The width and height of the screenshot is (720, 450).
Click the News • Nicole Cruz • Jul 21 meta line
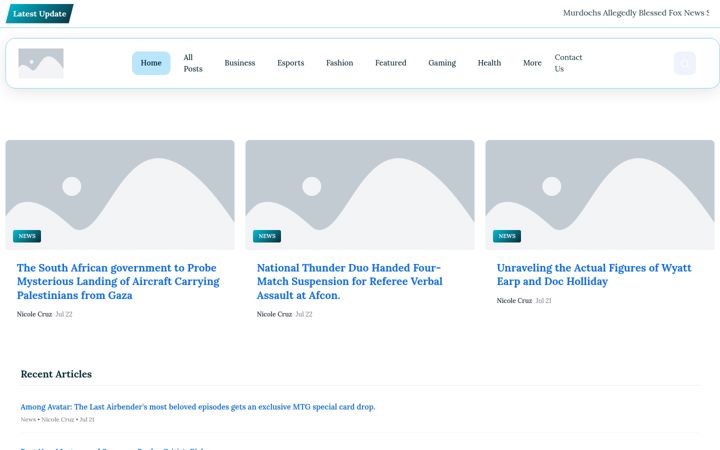coord(57,419)
